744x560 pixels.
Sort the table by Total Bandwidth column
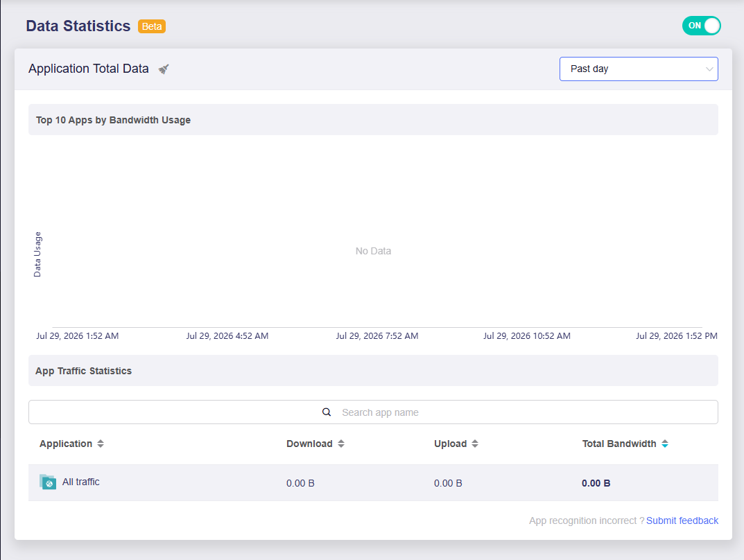(x=665, y=444)
